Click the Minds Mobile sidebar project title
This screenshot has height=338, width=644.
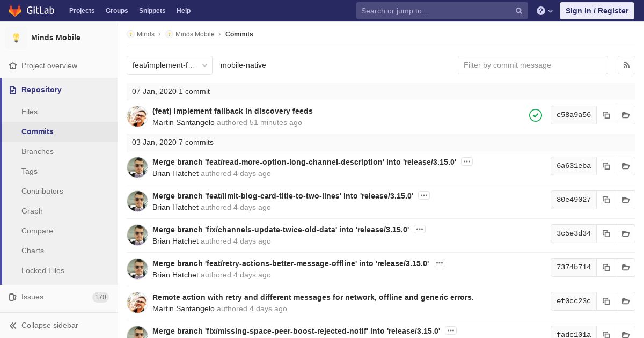(56, 38)
